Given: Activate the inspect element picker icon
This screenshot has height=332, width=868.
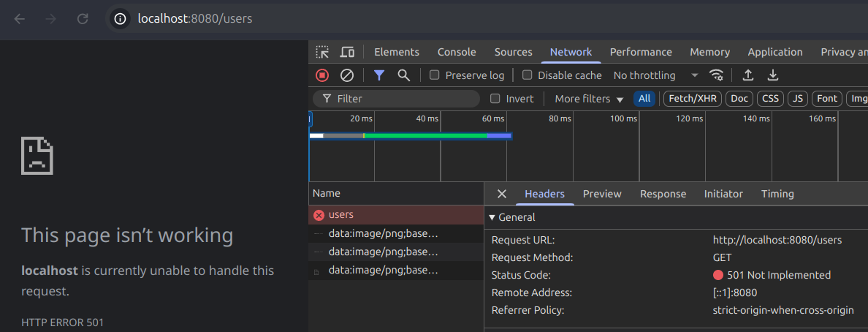Looking at the screenshot, I should [322, 52].
